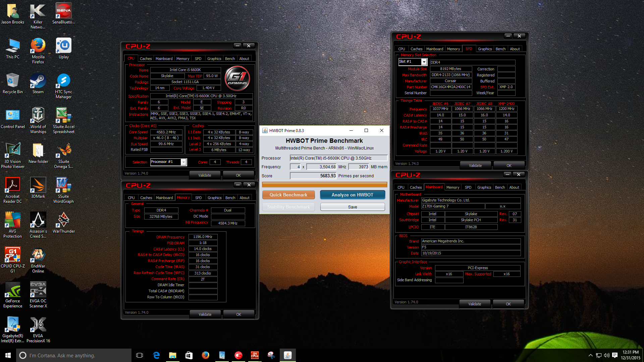Open Jason Brooks user folder icon
The height and width of the screenshot is (362, 644).
[x=12, y=13]
